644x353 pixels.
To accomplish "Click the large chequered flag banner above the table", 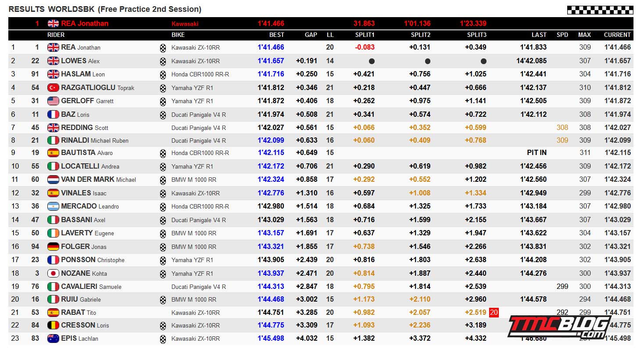I will click(x=600, y=10).
